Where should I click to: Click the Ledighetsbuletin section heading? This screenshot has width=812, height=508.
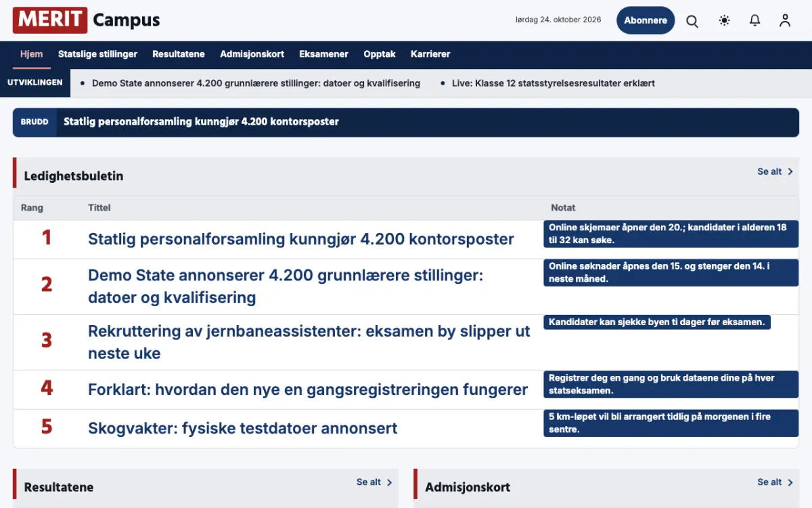click(74, 176)
